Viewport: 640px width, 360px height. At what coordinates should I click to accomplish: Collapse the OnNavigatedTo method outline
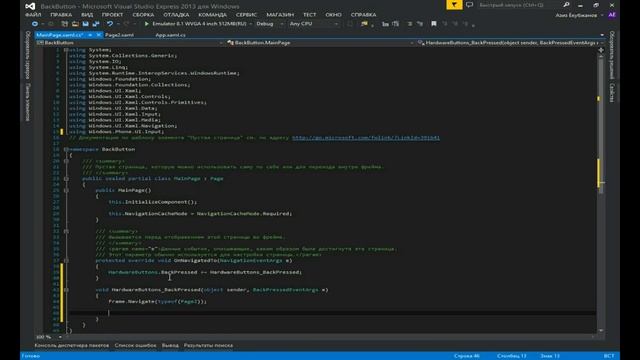[x=66, y=261]
